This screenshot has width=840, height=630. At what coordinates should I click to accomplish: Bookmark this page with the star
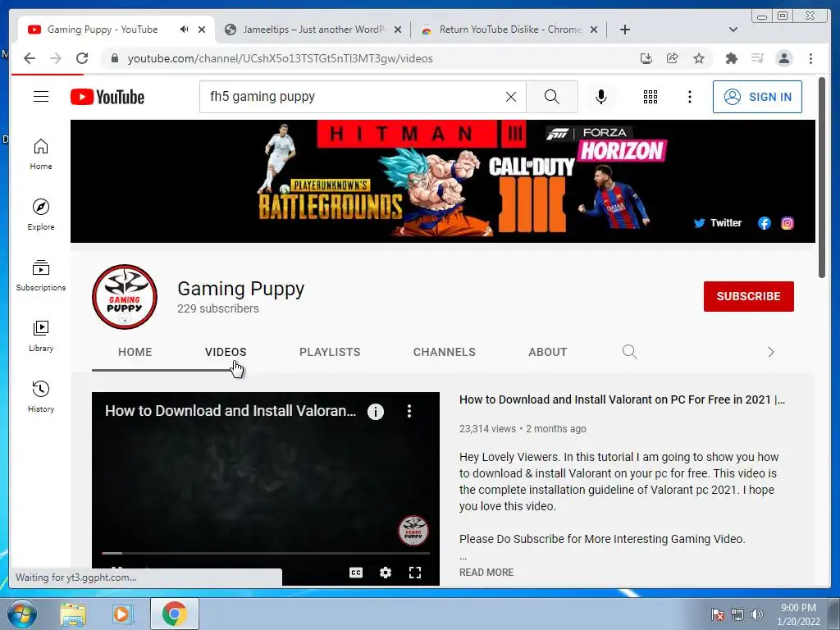pyautogui.click(x=699, y=58)
